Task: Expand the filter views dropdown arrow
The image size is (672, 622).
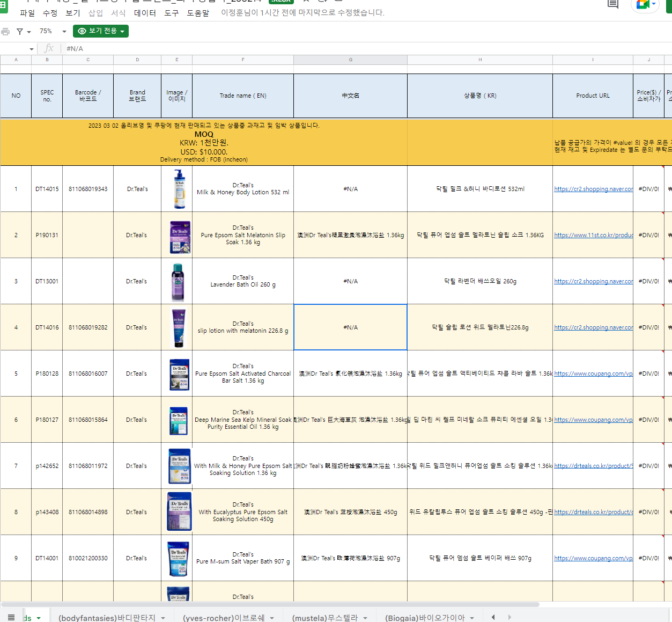Action: coord(29,32)
